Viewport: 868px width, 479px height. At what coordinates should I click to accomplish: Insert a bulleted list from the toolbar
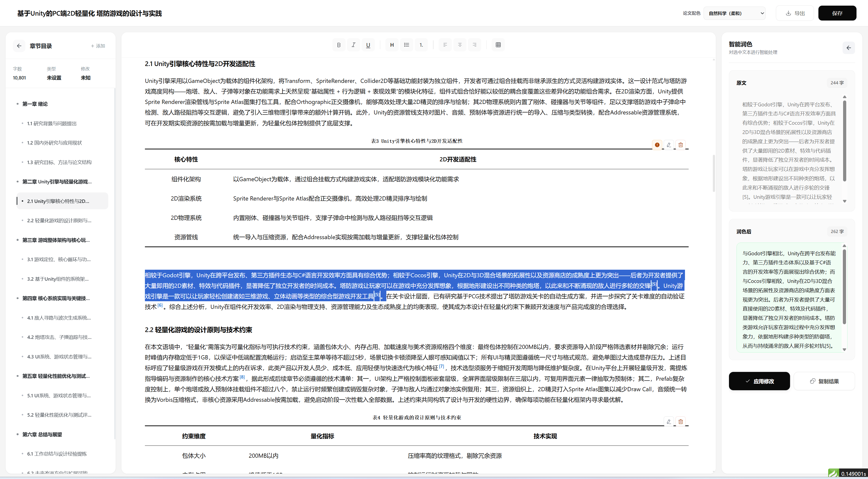[407, 45]
